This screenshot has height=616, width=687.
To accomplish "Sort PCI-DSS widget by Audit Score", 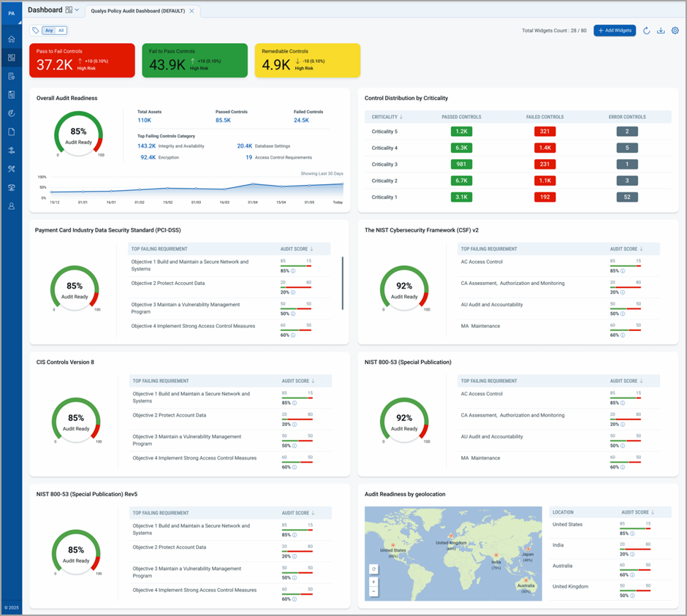I will pyautogui.click(x=311, y=249).
